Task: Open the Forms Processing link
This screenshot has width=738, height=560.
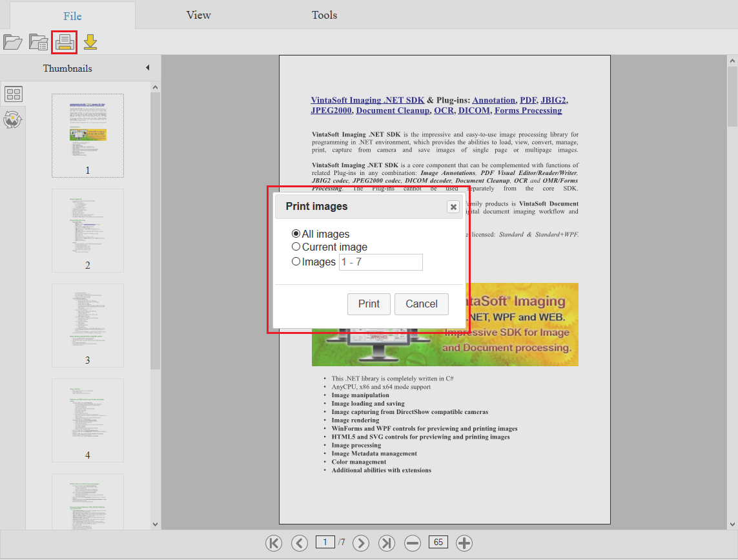Action: (528, 110)
